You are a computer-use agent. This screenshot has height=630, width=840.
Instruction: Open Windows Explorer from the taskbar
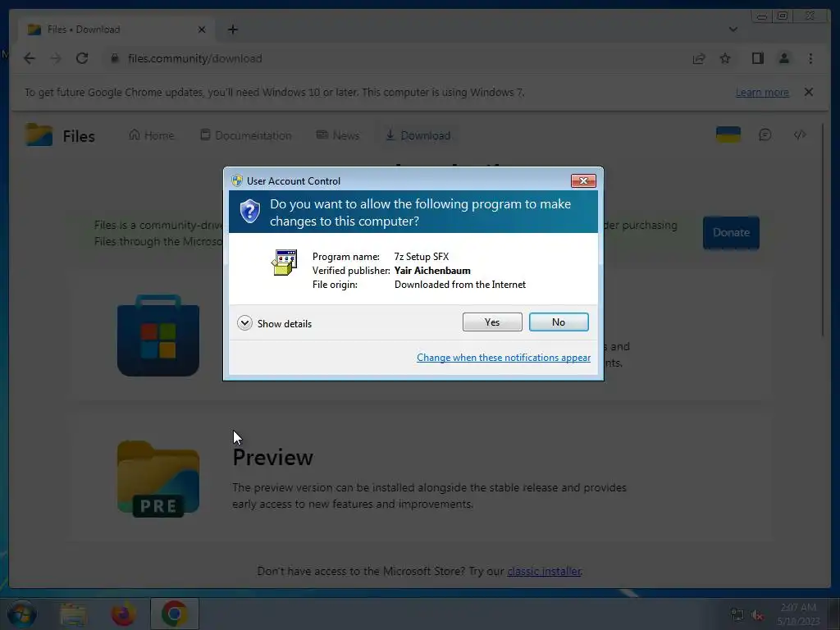[73, 614]
